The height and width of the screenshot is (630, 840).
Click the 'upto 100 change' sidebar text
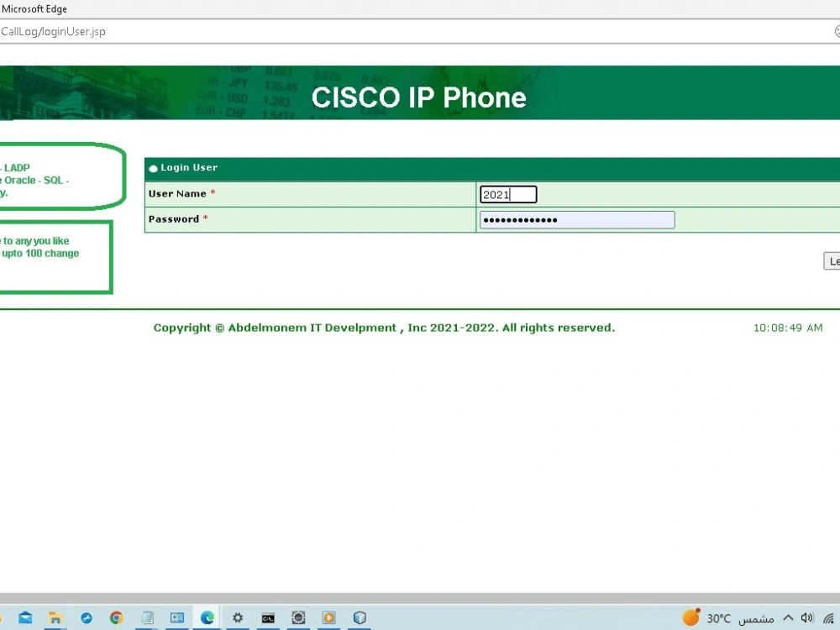click(x=40, y=254)
